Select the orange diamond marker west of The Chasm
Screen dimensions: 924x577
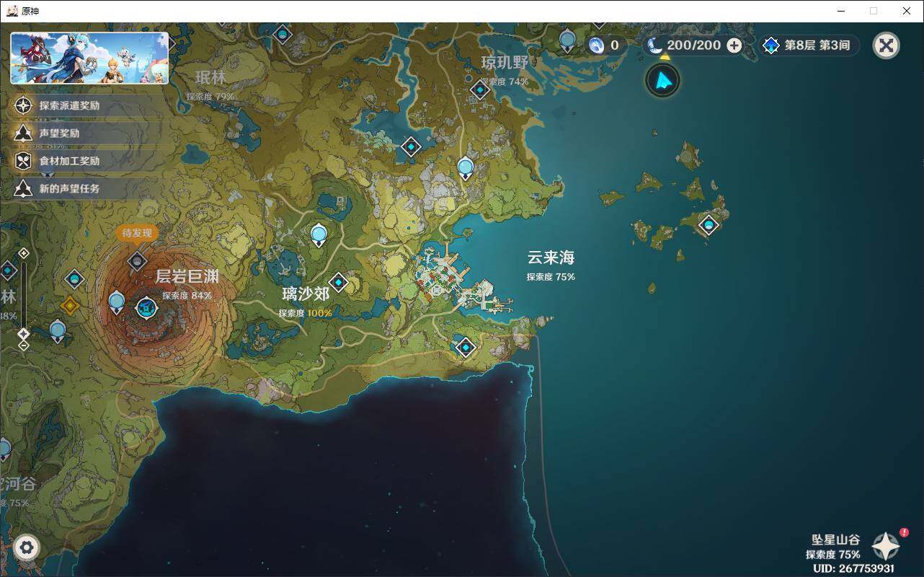(69, 305)
